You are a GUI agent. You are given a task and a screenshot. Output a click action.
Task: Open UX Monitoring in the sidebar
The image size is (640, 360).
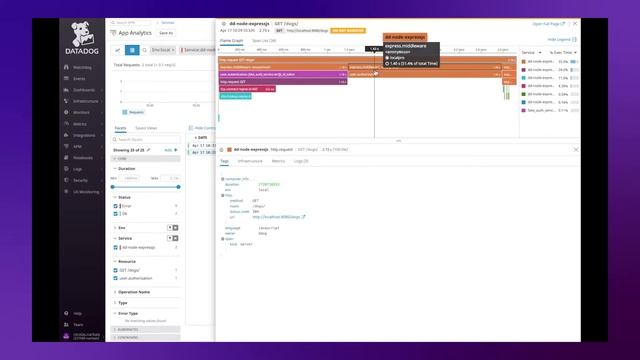click(86, 191)
